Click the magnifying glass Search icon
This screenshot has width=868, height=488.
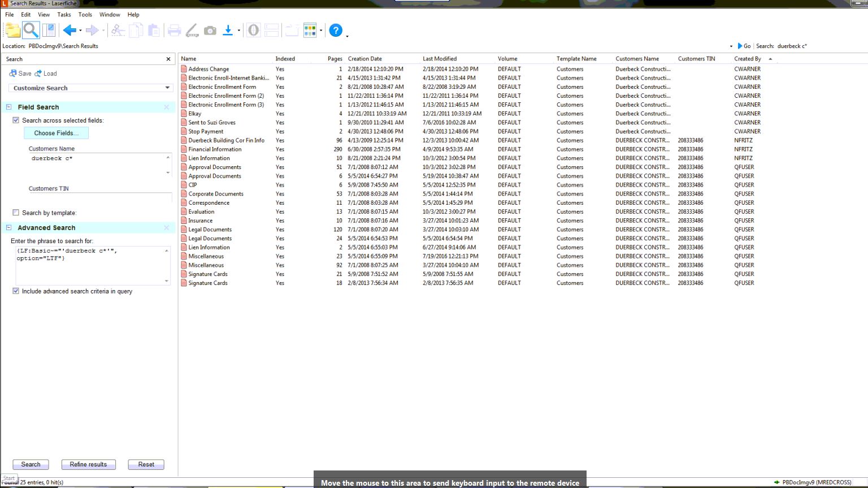[x=31, y=31]
